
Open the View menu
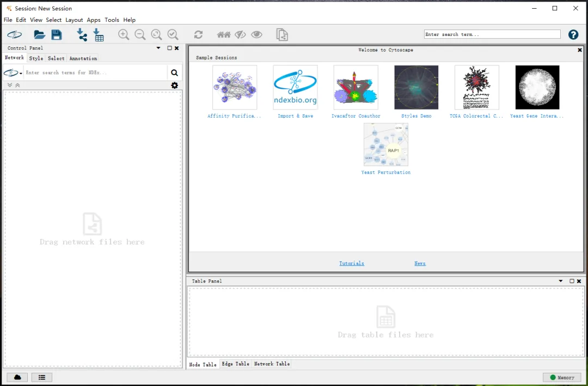click(x=36, y=20)
